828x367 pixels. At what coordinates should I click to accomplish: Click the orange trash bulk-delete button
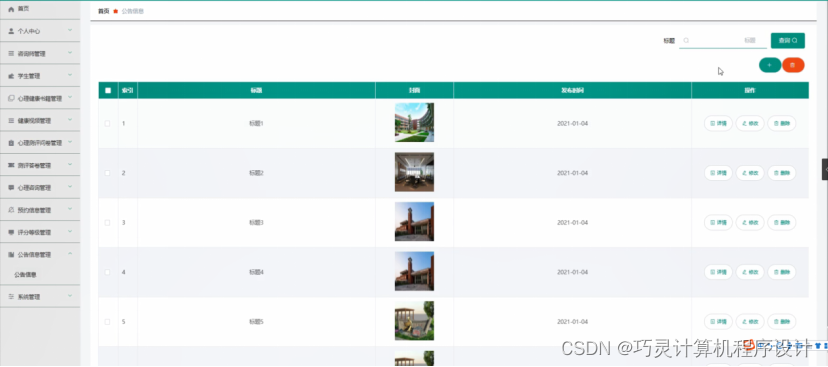coord(793,65)
